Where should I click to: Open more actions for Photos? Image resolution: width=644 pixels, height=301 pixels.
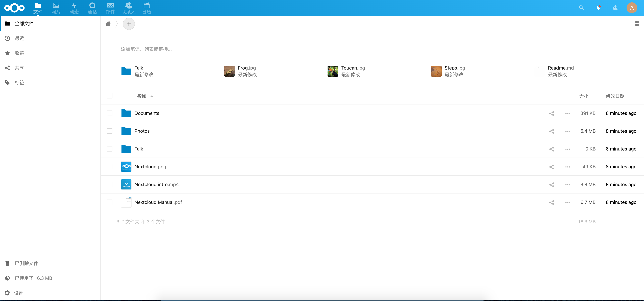pos(567,131)
